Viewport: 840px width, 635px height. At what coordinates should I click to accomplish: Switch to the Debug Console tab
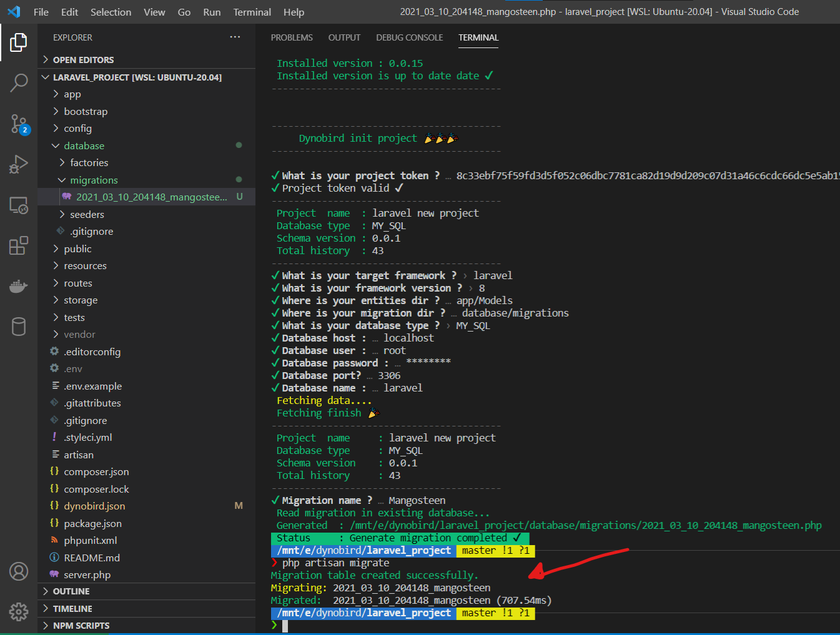pos(409,37)
